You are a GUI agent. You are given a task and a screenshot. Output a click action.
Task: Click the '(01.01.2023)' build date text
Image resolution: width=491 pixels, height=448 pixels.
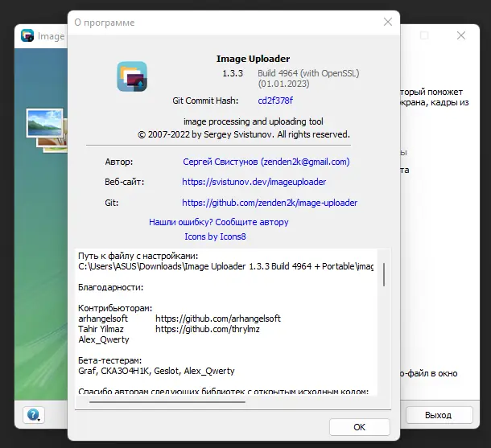coord(283,84)
